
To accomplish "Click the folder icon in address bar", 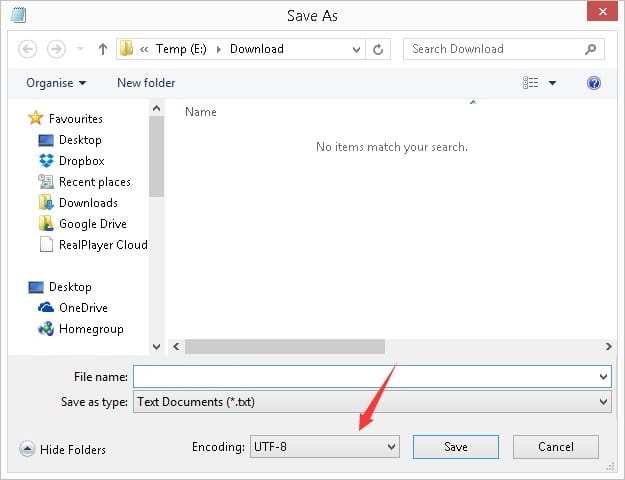I will click(126, 49).
